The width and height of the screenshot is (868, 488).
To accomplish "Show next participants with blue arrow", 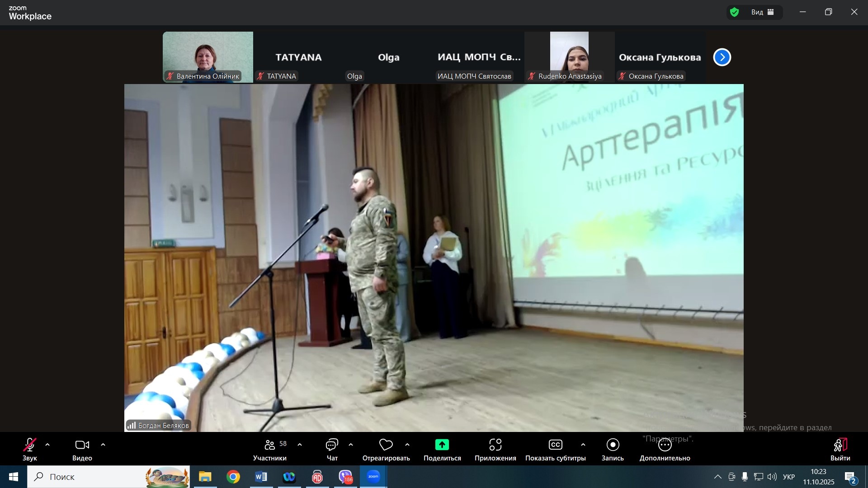I will point(722,57).
